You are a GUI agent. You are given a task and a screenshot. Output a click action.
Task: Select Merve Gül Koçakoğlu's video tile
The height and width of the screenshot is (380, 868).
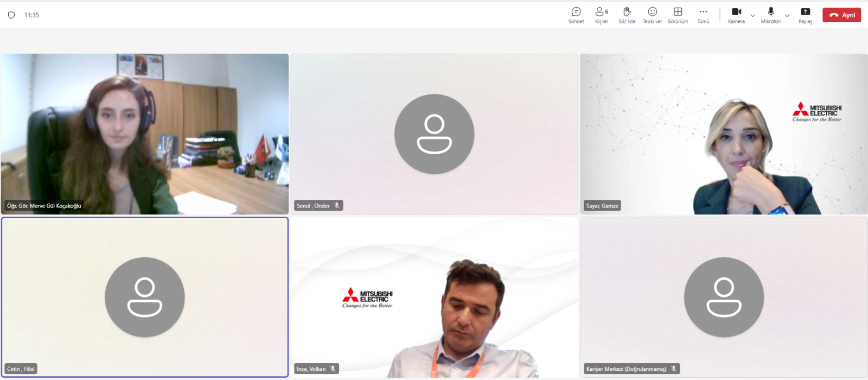pyautogui.click(x=144, y=134)
